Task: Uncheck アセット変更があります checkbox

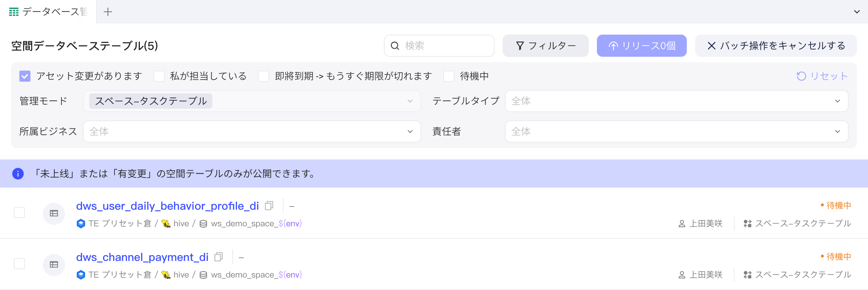Action: 25,76
